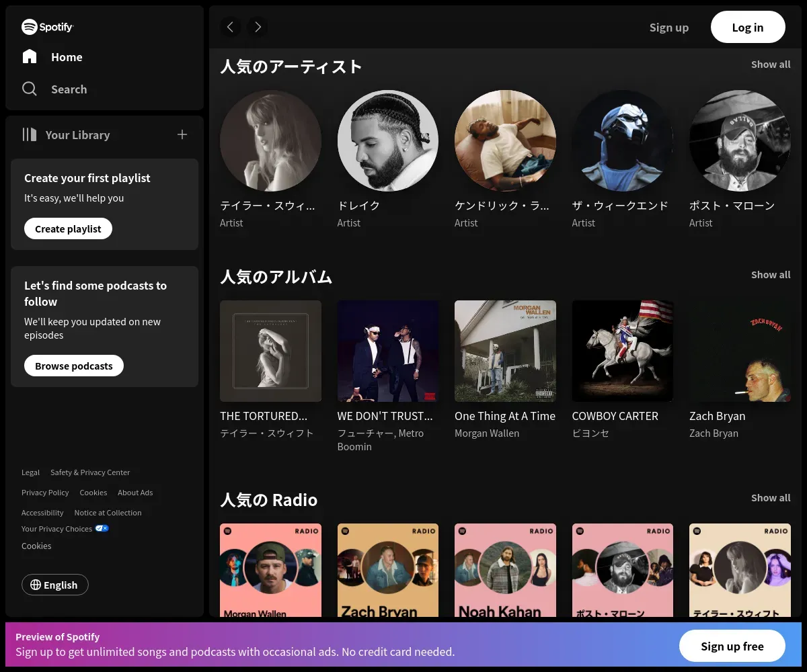
Task: Click the 人気のアルバム heading
Action: point(276,277)
